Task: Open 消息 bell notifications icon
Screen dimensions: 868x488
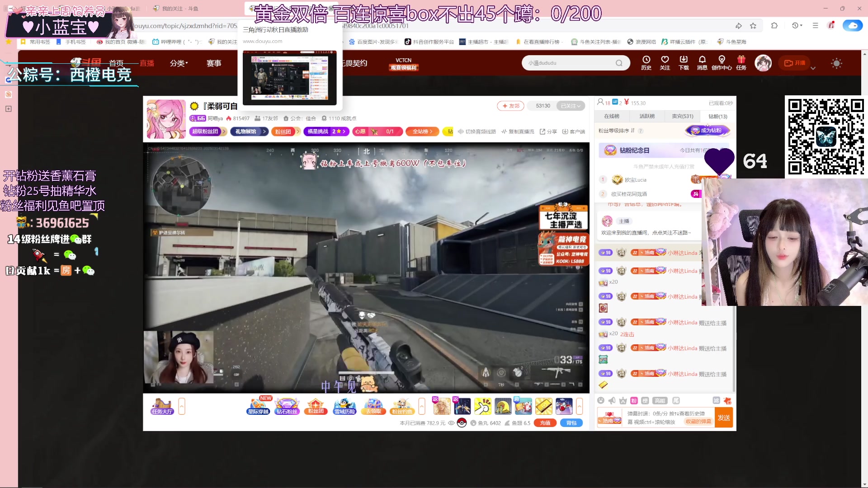Action: [702, 63]
